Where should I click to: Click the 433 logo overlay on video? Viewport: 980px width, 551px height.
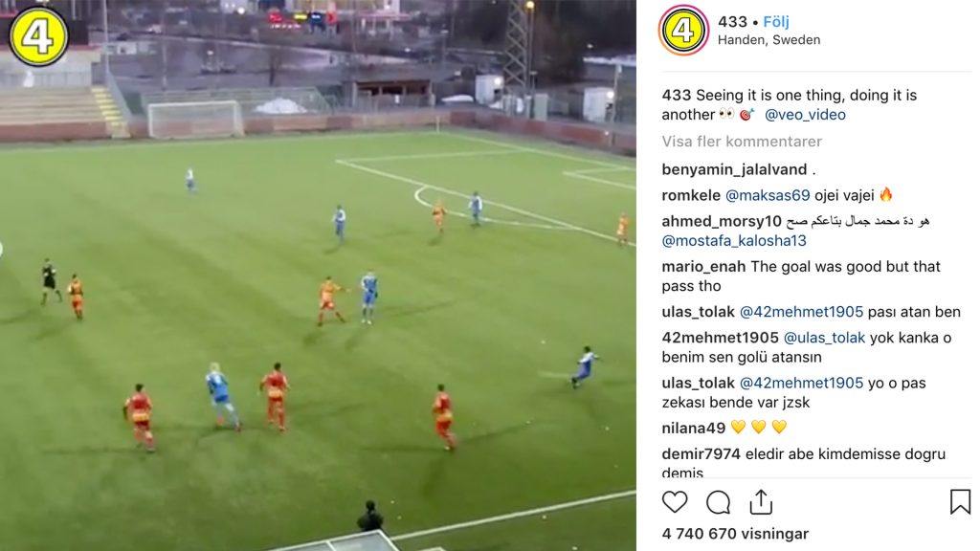38,36
